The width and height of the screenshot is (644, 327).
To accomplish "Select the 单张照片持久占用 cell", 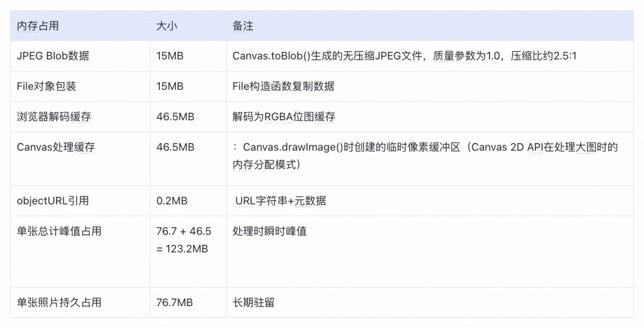I will click(x=59, y=303).
